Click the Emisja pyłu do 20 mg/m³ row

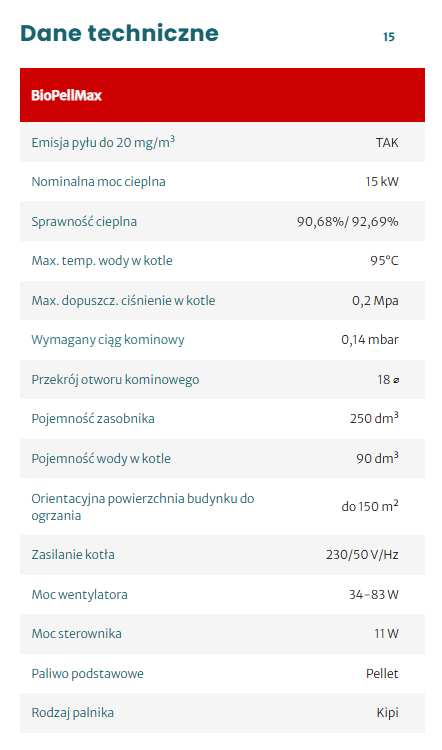pyautogui.click(x=222, y=142)
